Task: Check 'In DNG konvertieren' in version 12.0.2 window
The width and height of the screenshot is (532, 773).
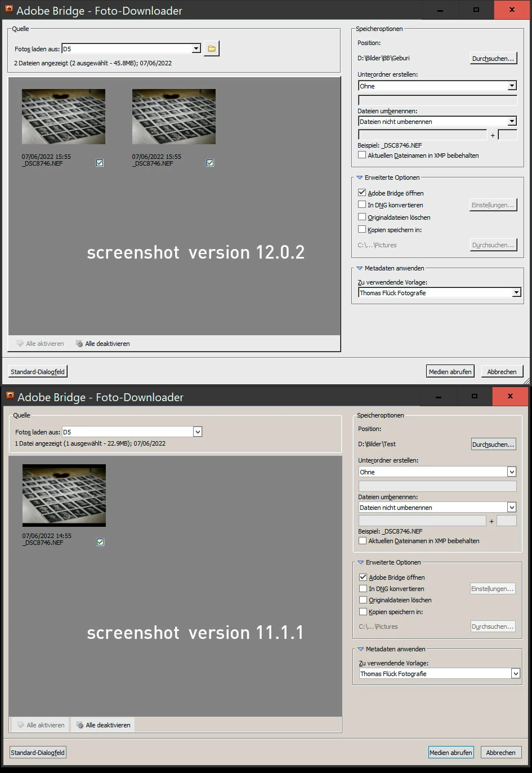Action: pyautogui.click(x=362, y=205)
